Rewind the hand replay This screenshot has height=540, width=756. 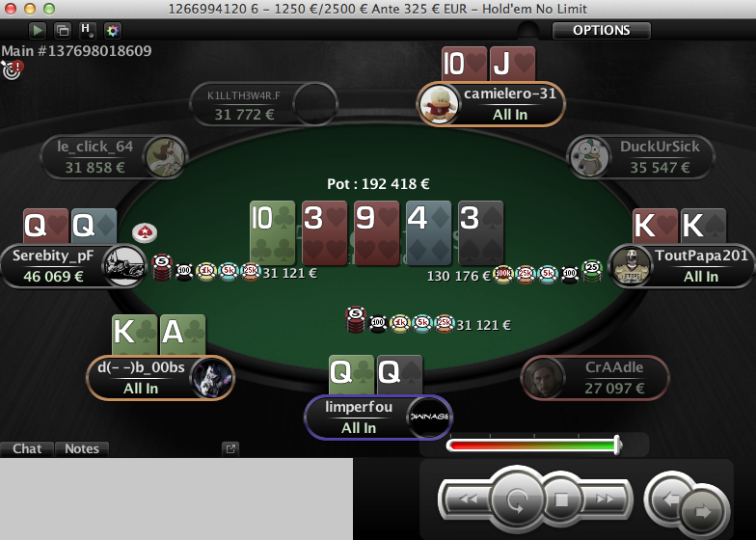click(x=468, y=499)
